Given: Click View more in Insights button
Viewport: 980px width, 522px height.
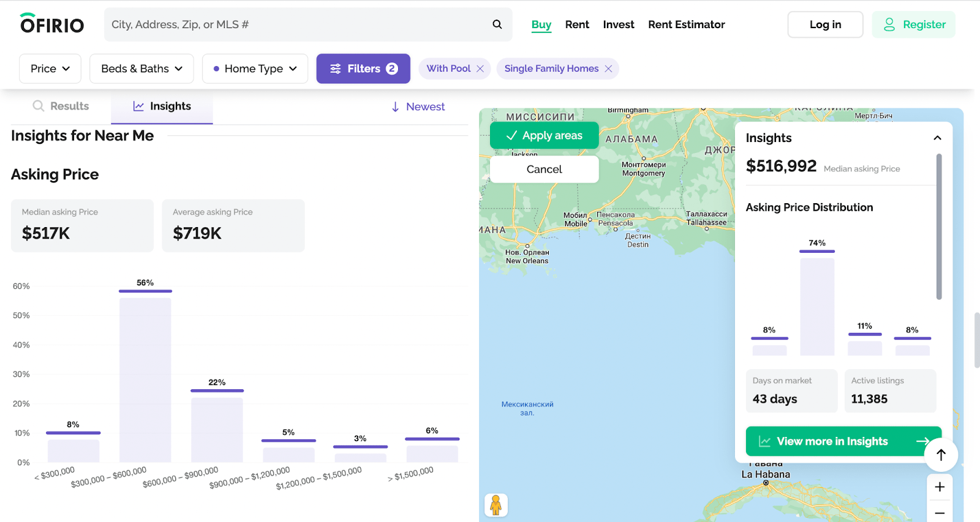Looking at the screenshot, I should tap(843, 441).
